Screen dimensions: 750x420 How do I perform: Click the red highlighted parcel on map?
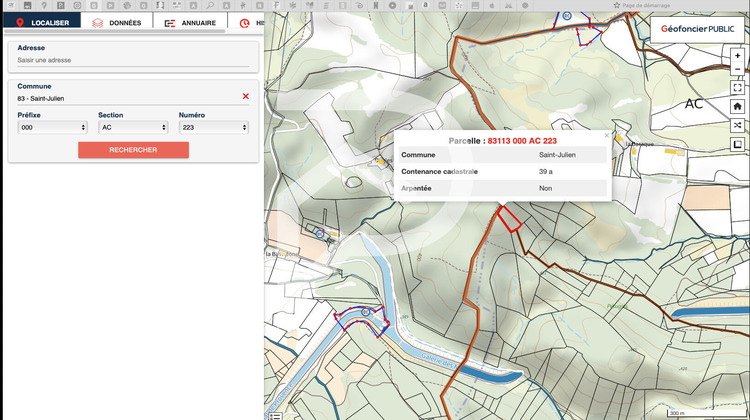pyautogui.click(x=510, y=217)
